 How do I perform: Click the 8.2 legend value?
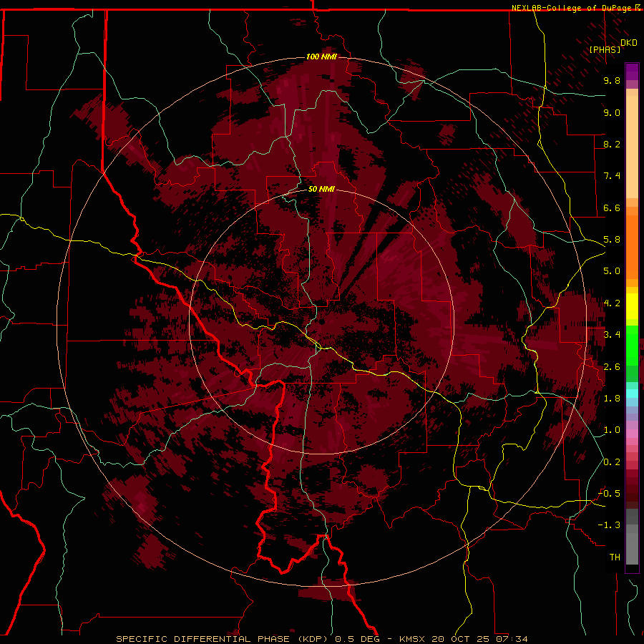click(612, 144)
